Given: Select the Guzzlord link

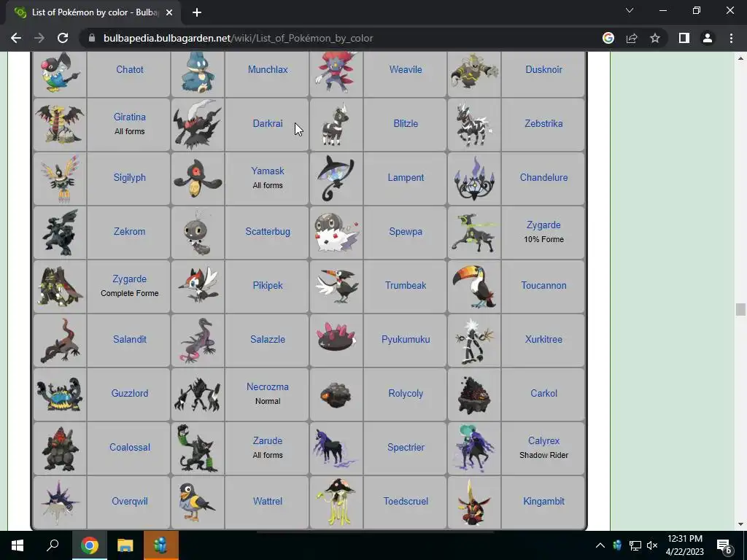Looking at the screenshot, I should 130,393.
